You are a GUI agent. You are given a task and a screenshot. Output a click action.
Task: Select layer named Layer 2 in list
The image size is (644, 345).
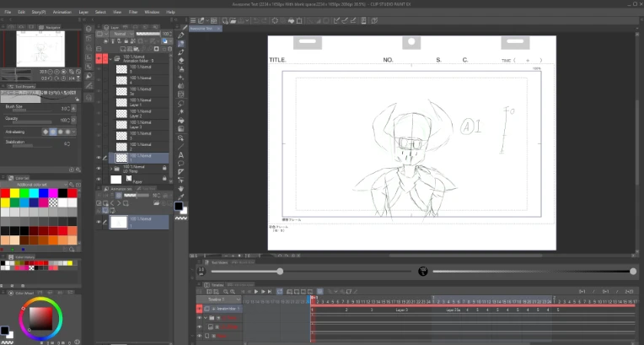pos(141,114)
